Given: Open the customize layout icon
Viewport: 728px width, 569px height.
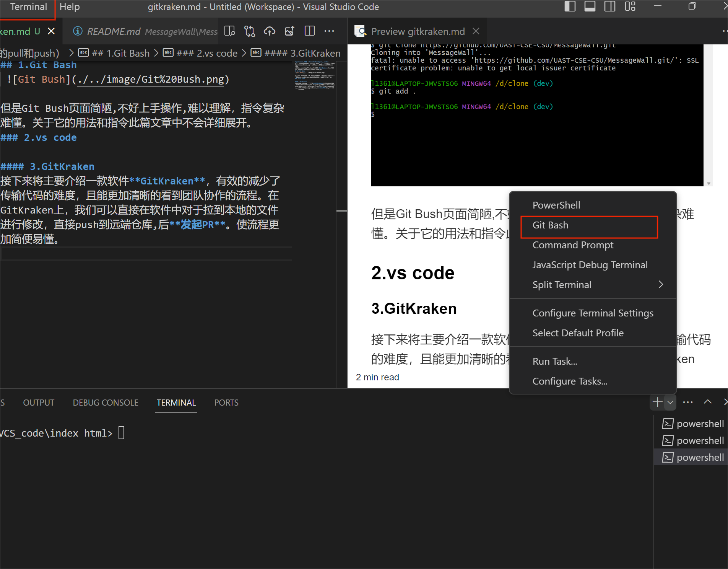Looking at the screenshot, I should [x=630, y=7].
